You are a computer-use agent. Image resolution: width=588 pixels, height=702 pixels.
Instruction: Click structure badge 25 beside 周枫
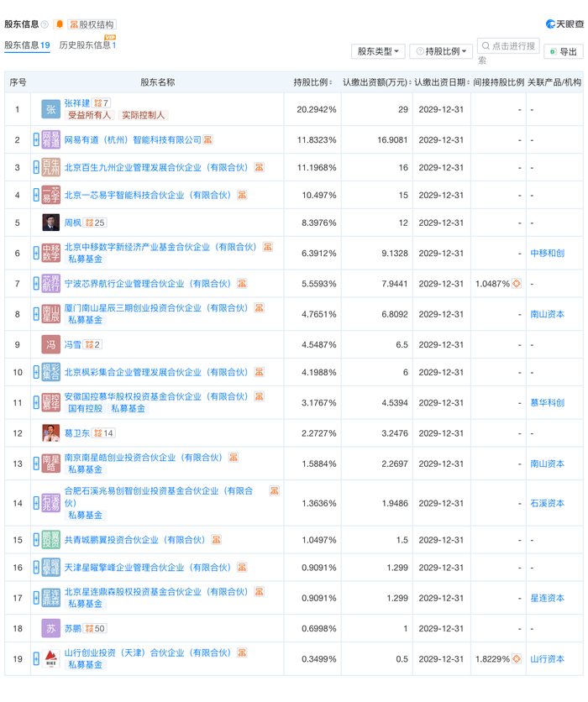point(96,223)
